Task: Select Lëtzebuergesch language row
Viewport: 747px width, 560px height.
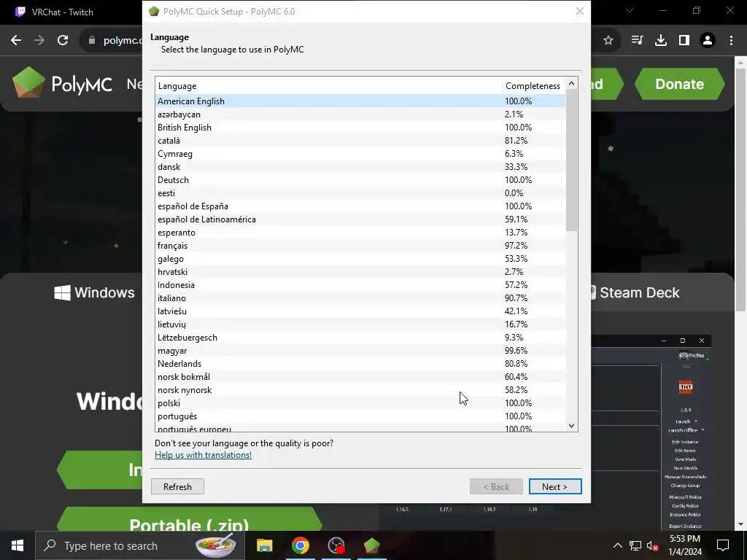Action: click(x=360, y=338)
